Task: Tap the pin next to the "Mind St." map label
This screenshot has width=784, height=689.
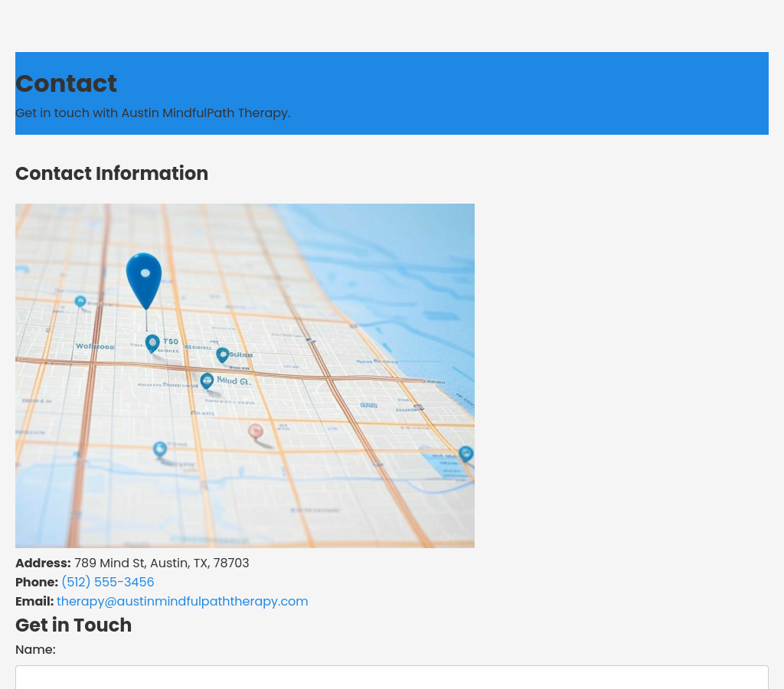Action: (207, 380)
